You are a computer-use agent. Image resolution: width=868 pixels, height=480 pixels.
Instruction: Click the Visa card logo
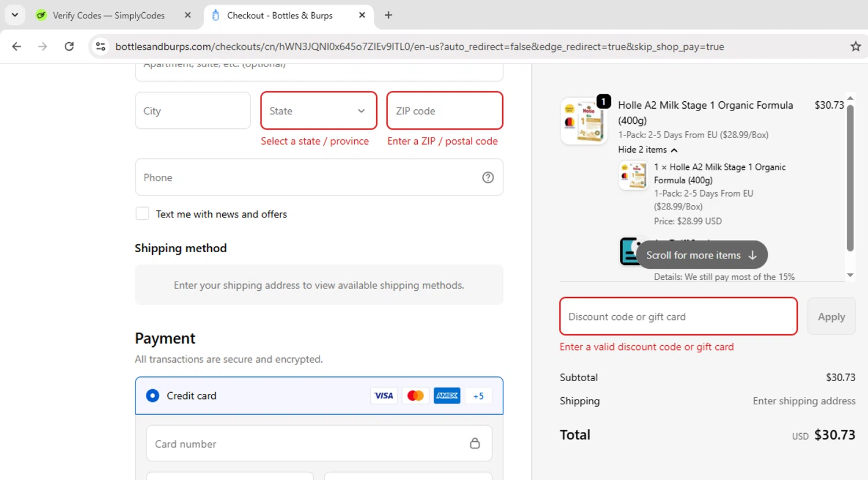click(384, 396)
